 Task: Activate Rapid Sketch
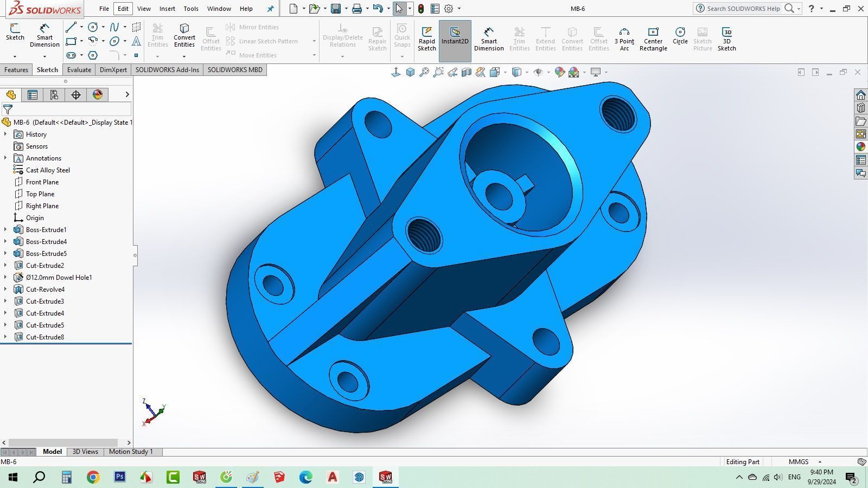click(x=426, y=38)
